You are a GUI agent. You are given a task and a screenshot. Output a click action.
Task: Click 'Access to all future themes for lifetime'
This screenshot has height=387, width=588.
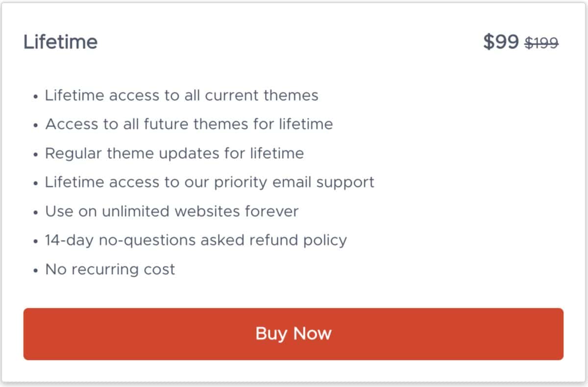(x=189, y=124)
